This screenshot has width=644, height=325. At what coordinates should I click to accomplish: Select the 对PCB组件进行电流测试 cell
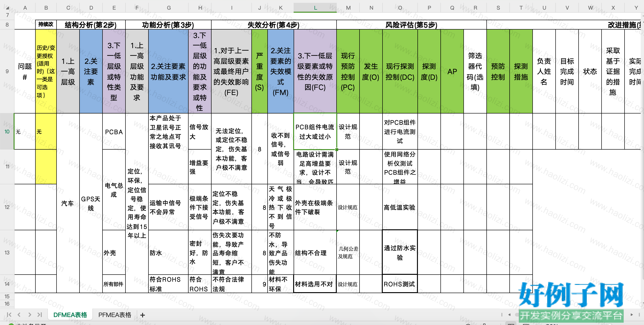[400, 132]
